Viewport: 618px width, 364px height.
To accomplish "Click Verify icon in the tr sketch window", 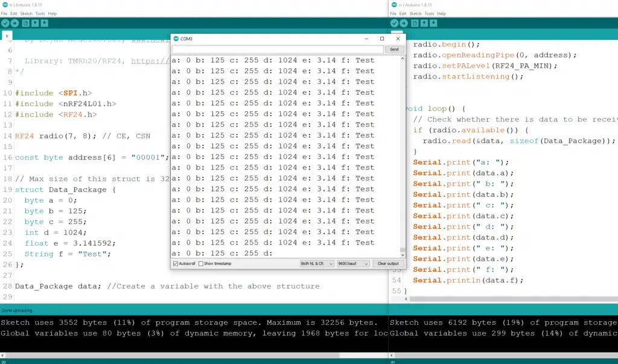I will click(5, 23).
